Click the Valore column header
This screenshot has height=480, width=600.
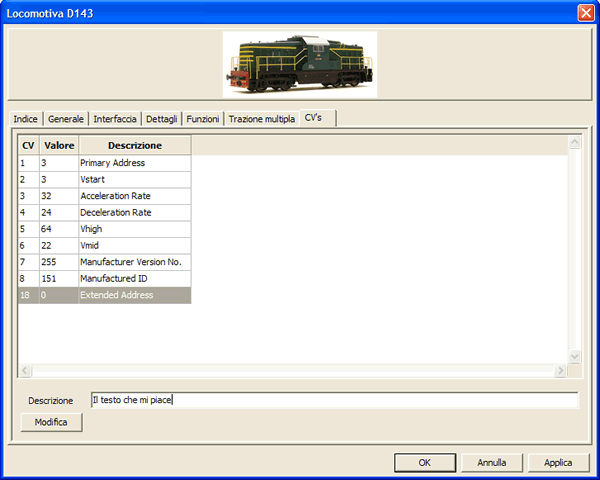pos(59,145)
